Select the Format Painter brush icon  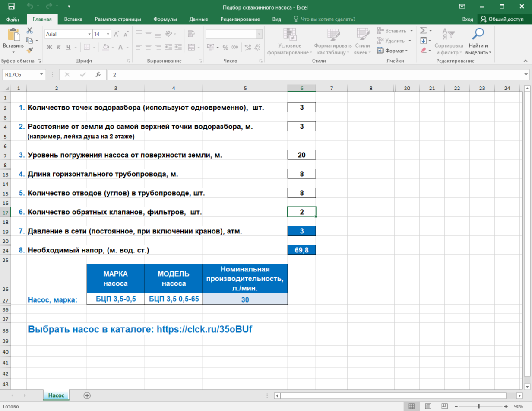pos(30,50)
